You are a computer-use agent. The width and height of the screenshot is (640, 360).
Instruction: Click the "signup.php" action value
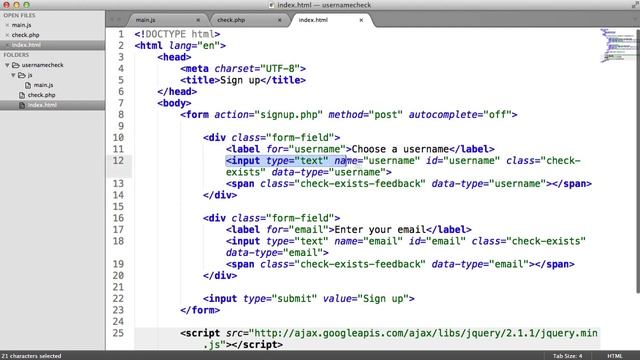(289, 115)
